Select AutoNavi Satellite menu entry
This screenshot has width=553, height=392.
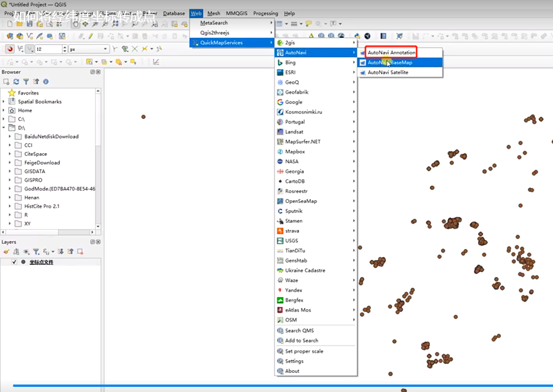tap(400, 72)
